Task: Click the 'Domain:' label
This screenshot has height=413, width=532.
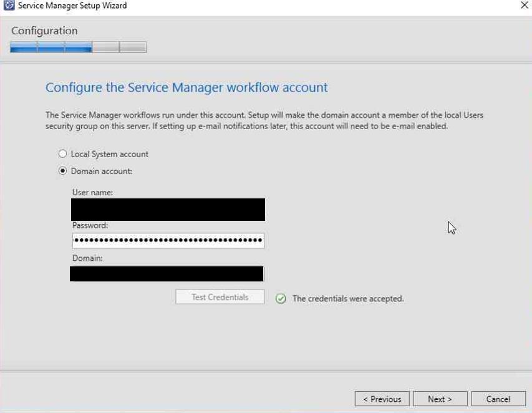Action: (87, 258)
